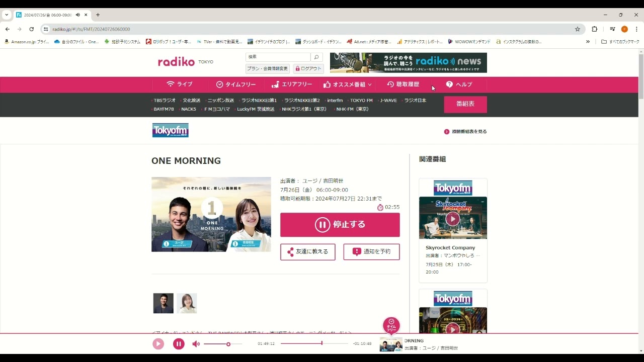Pause playback in the bottom player bar
Viewport: 644px width, 362px height.
pos(179,344)
